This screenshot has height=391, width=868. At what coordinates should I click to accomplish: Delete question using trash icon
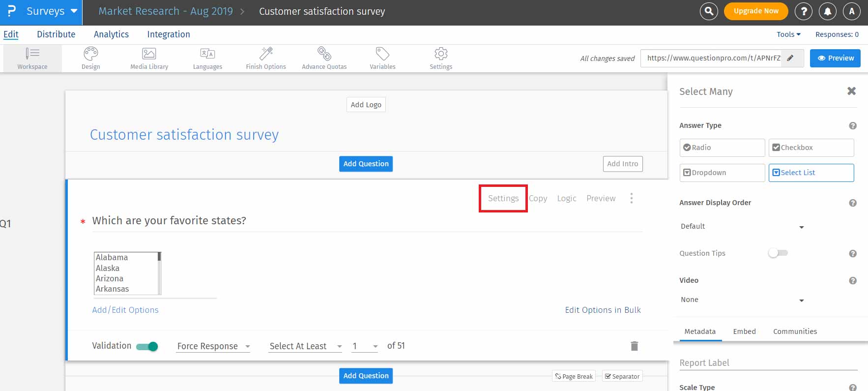point(634,346)
